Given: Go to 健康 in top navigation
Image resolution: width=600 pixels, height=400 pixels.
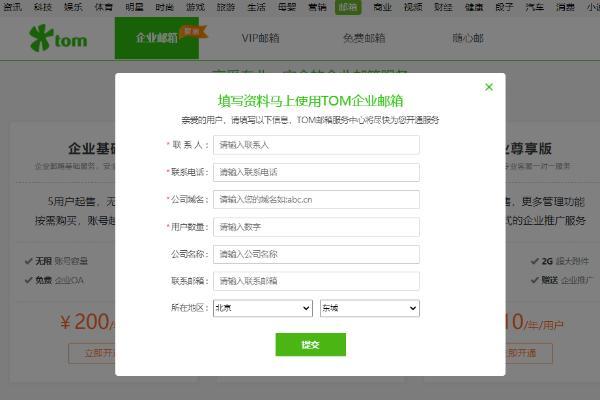Looking at the screenshot, I should [474, 7].
